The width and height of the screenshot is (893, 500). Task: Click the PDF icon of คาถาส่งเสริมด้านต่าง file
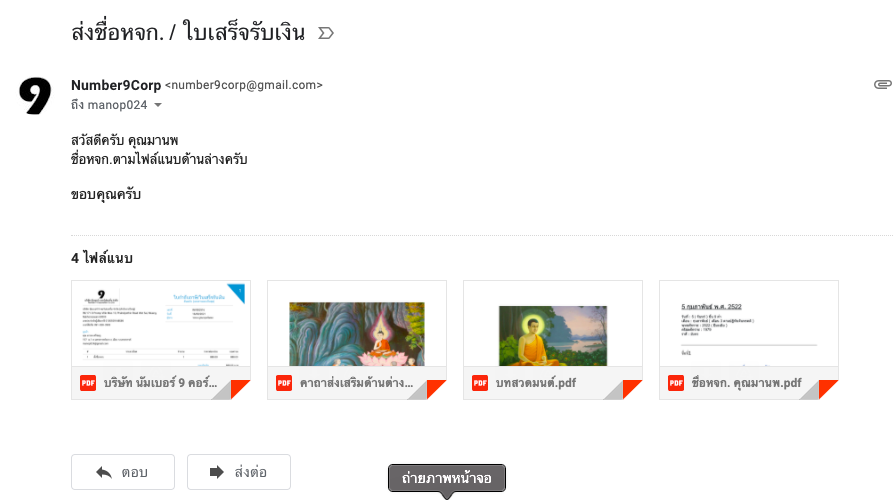pos(284,383)
